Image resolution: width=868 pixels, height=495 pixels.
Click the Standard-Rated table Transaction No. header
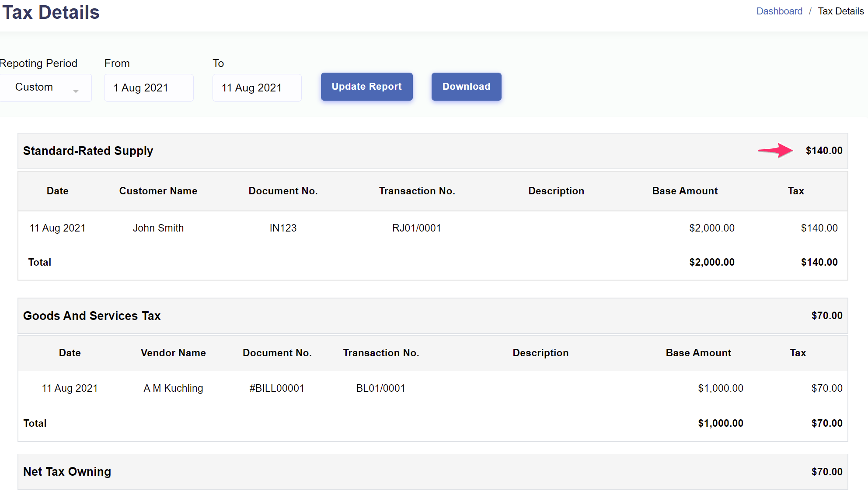tap(417, 191)
